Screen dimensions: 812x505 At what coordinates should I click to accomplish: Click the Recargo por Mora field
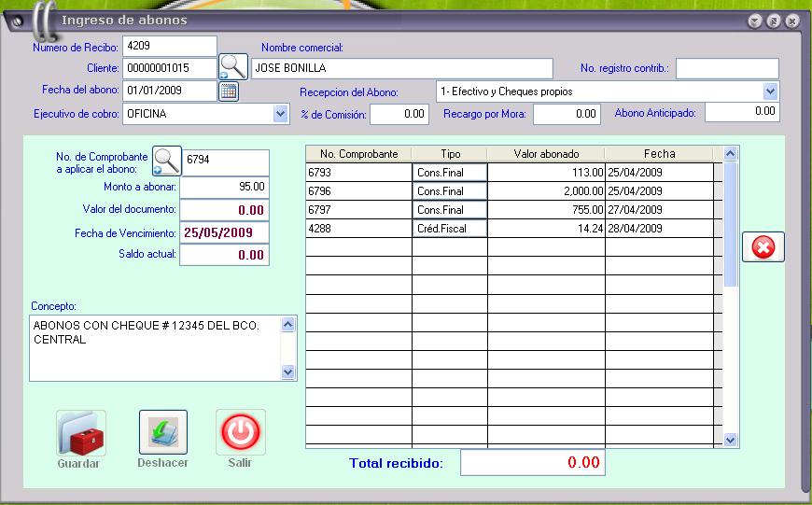[567, 114]
